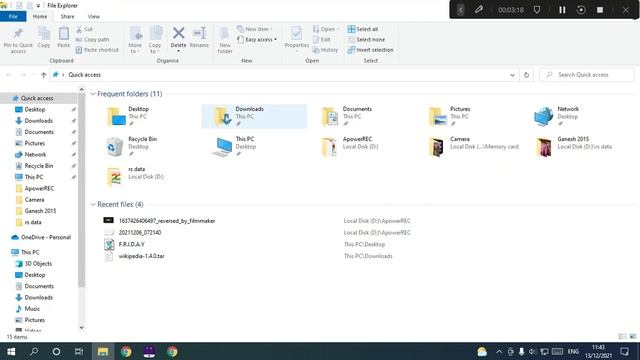Click Select none in the ribbon
Image resolution: width=640 pixels, height=360 pixels.
[x=366, y=40]
